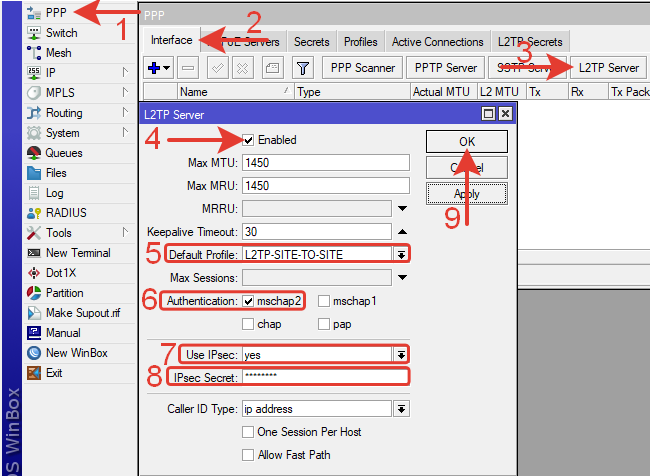Click the New WinBox globe icon
650x476 pixels.
(x=34, y=353)
